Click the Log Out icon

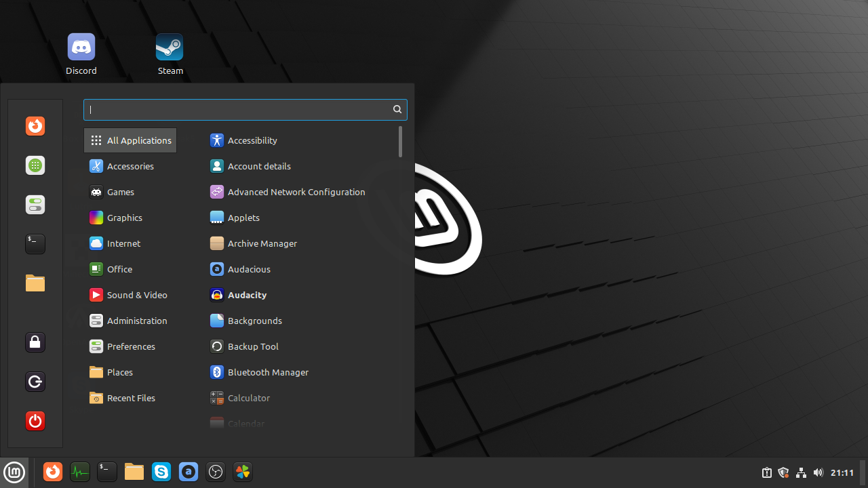tap(35, 382)
